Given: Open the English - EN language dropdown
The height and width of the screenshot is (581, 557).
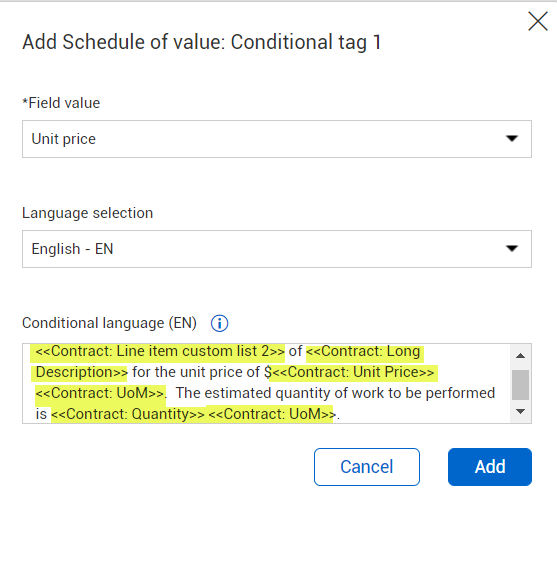Looking at the screenshot, I should pos(277,249).
